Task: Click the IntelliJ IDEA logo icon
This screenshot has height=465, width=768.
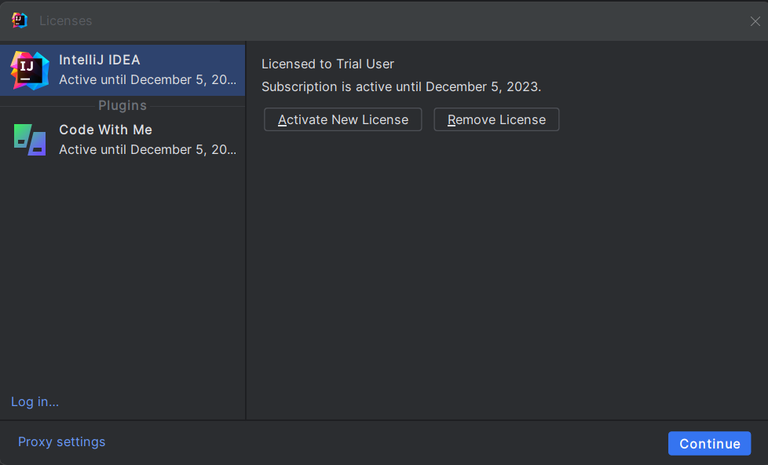Action: tap(30, 70)
